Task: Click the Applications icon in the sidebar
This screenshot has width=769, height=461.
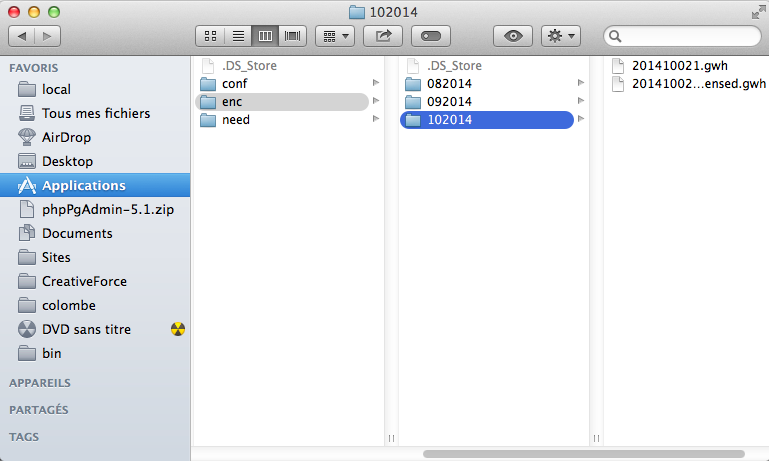Action: [x=26, y=185]
